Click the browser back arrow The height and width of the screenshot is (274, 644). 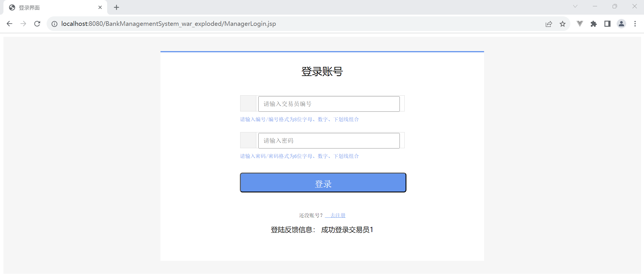tap(9, 24)
